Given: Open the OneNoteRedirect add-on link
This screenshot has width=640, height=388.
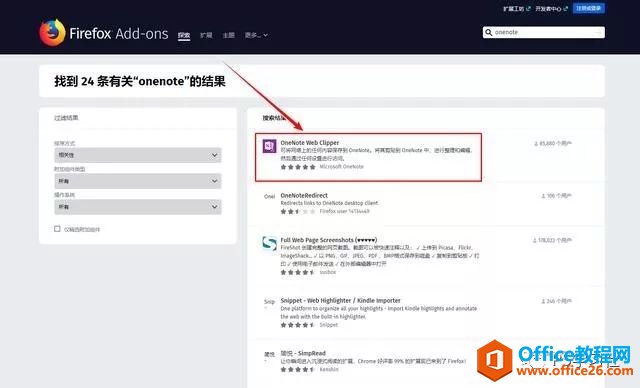Looking at the screenshot, I should point(304,195).
